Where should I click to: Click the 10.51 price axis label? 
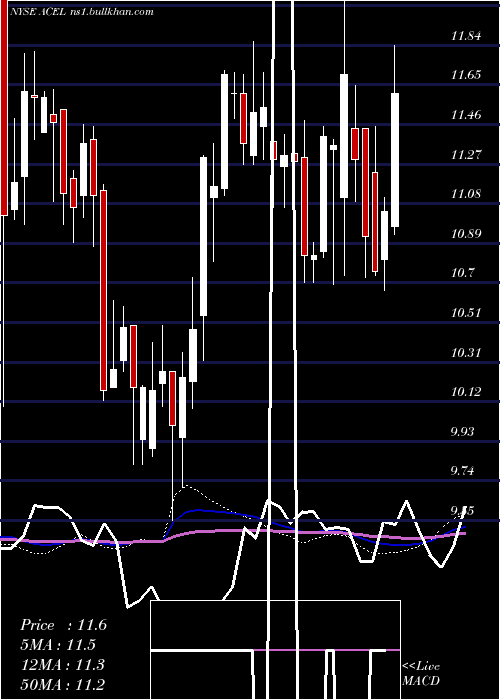[x=466, y=312]
